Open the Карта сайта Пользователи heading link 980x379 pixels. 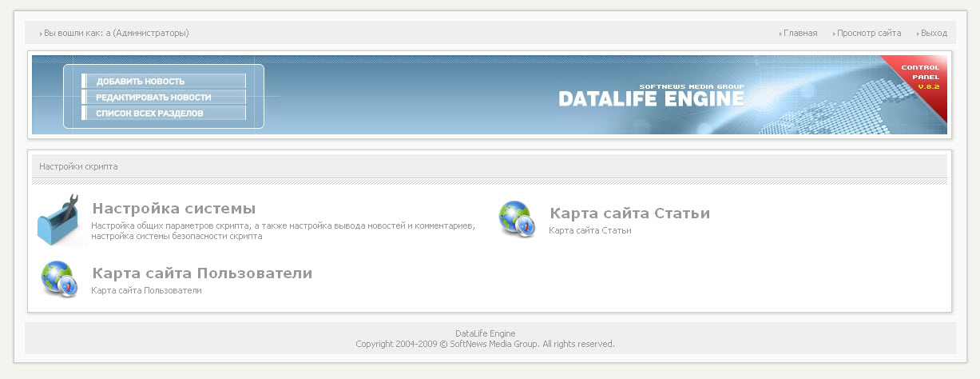pos(202,273)
